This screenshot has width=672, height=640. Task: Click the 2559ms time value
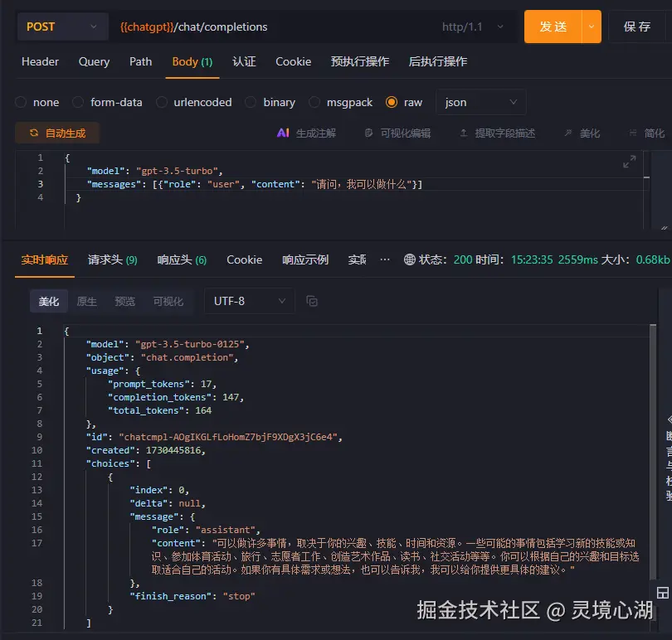(x=577, y=259)
